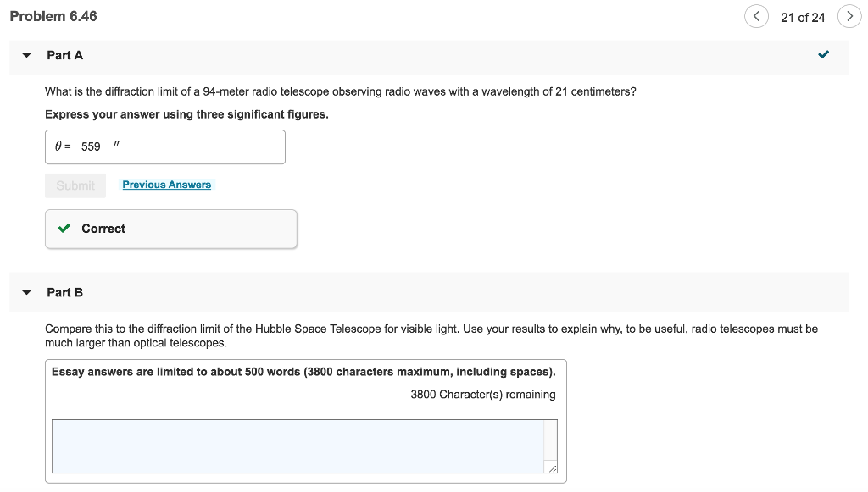Click the essay box resize handle
The image size is (868, 492).
[553, 467]
